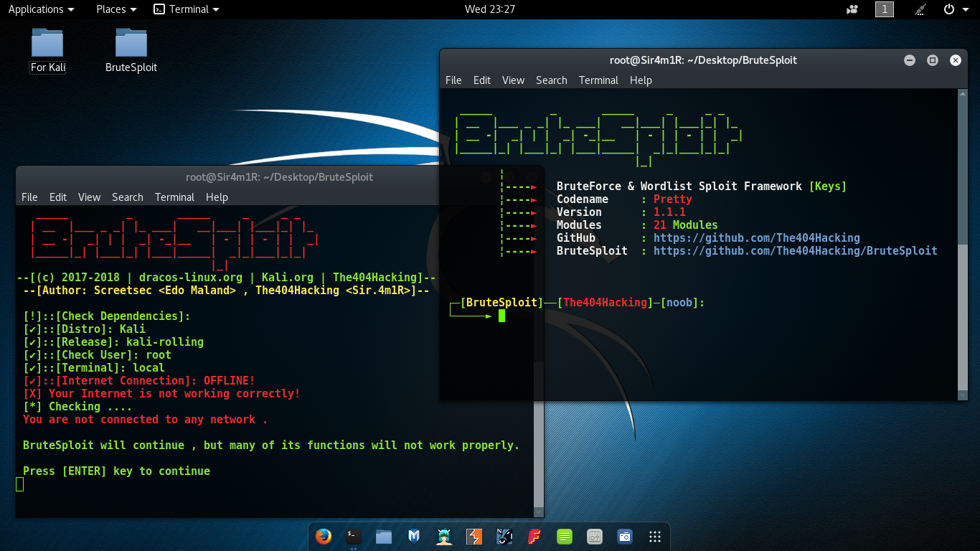Expand the Terminal app menu in top bar
Image resolution: width=980 pixels, height=551 pixels.
(187, 9)
